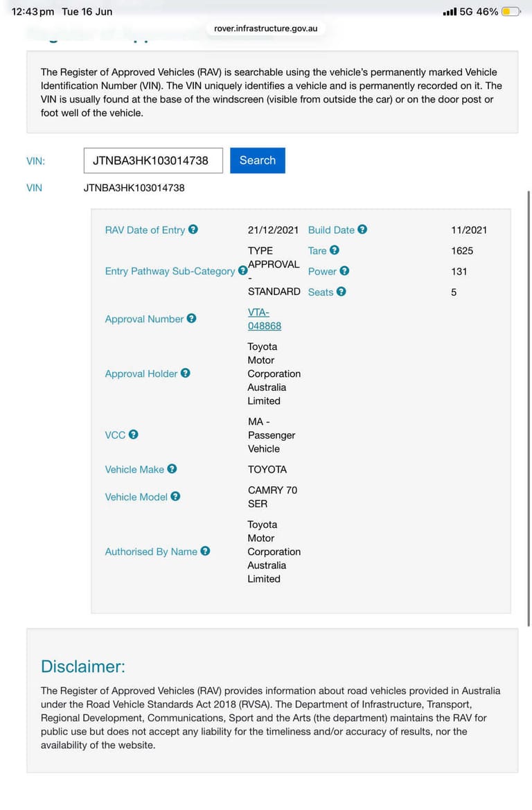532x810 pixels.
Task: Select the MA - Passenger Vehicle value
Action: [x=272, y=435]
